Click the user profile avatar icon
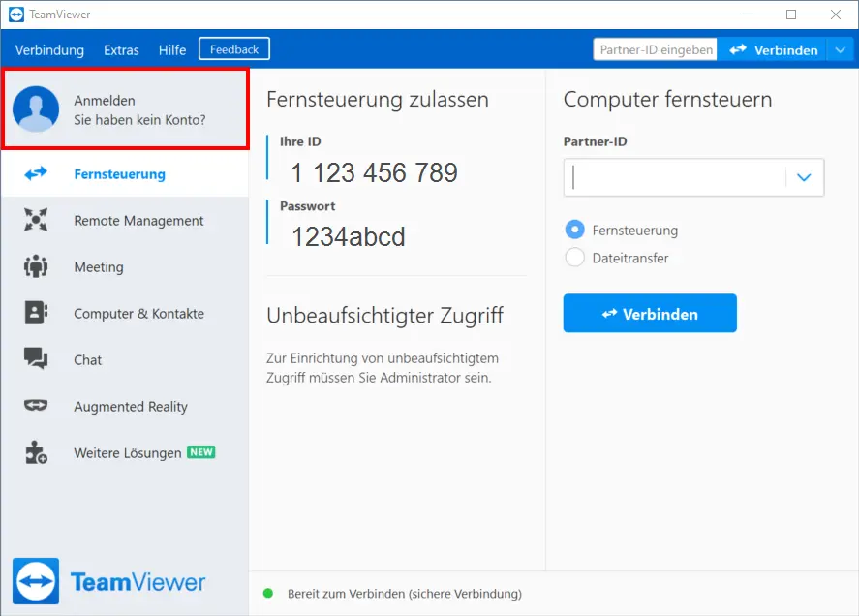This screenshot has width=859, height=616. click(x=36, y=109)
